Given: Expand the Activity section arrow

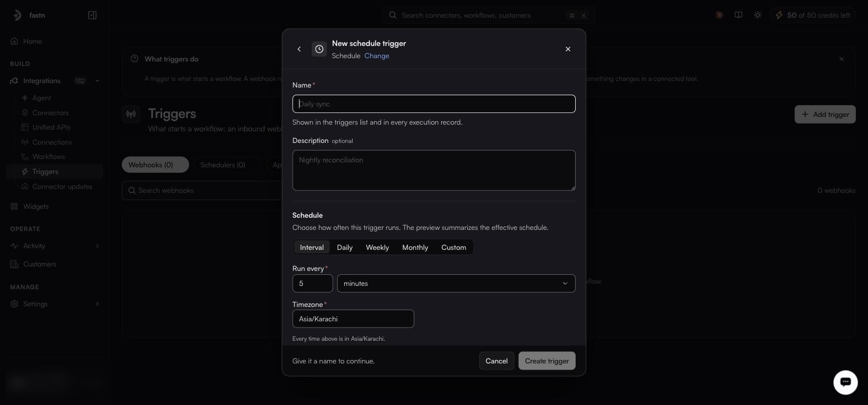Looking at the screenshot, I should 97,246.
